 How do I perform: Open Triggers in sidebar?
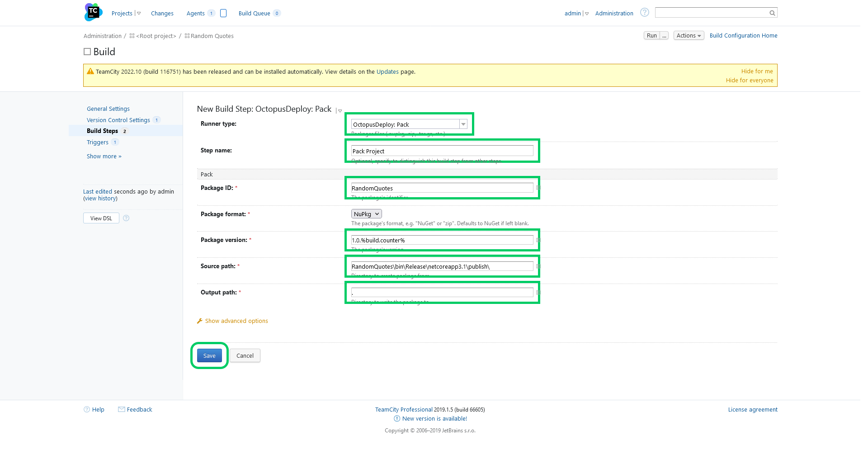tap(98, 142)
